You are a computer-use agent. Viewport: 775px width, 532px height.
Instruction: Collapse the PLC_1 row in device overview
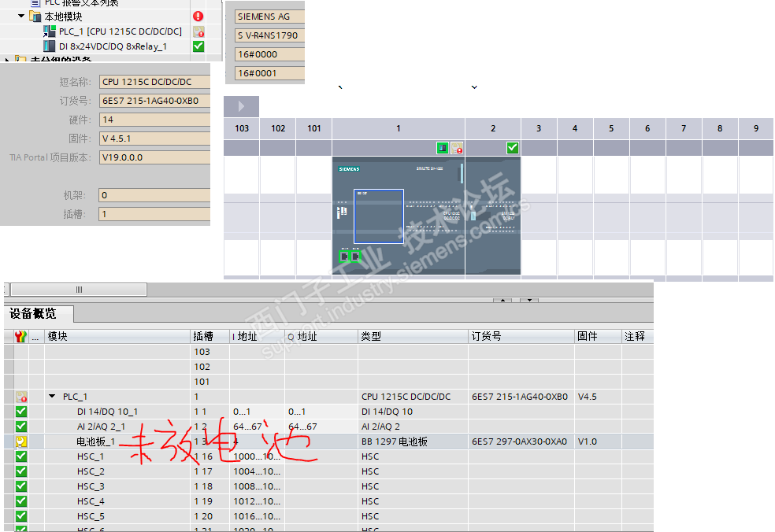52,396
